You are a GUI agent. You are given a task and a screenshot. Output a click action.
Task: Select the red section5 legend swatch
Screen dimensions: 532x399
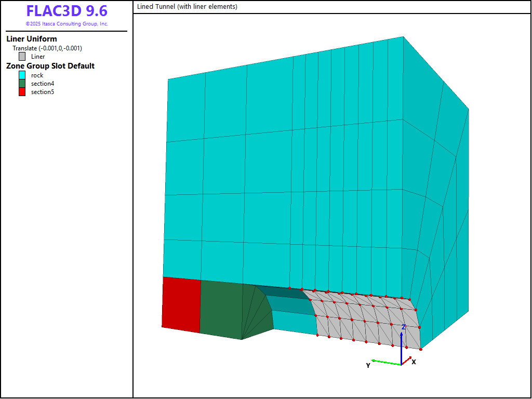point(22,92)
